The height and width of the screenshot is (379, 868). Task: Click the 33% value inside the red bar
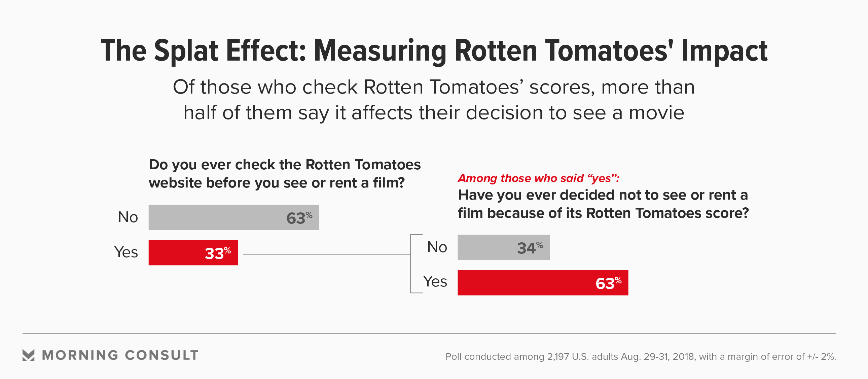218,253
